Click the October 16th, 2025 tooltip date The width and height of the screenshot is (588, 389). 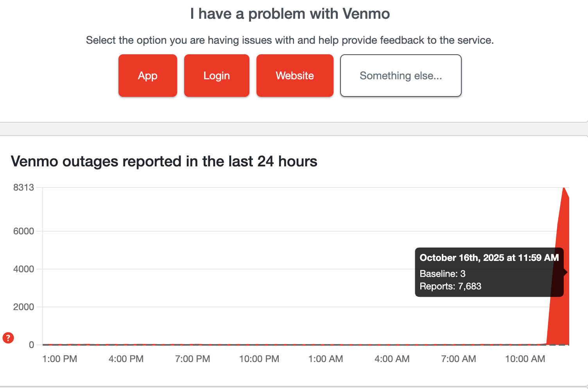(x=489, y=258)
